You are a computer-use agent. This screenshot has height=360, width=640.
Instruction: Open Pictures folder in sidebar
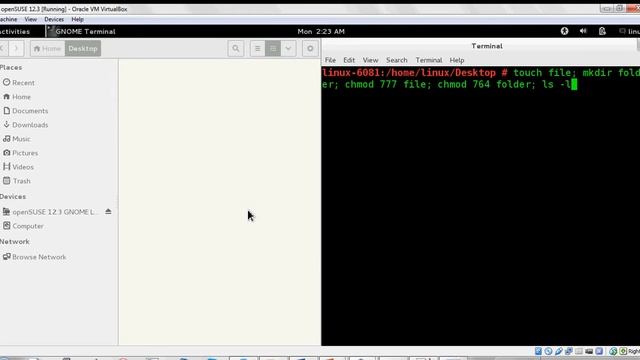click(20, 153)
